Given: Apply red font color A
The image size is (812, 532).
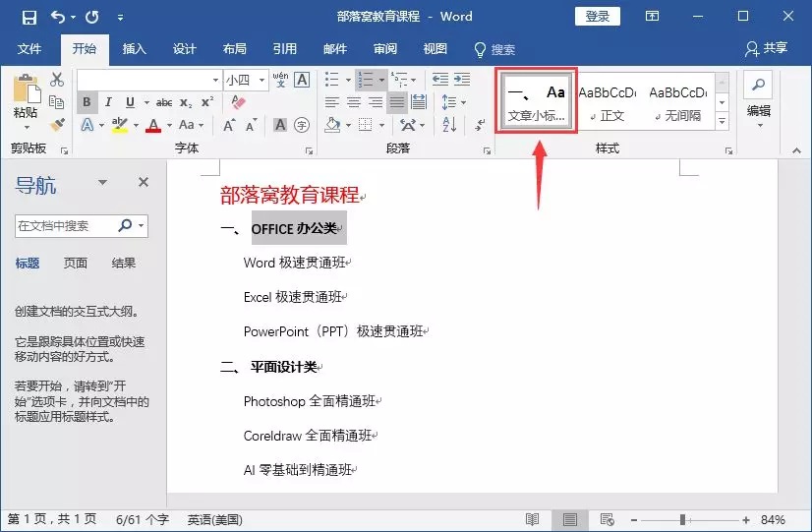Looking at the screenshot, I should pyautogui.click(x=153, y=125).
